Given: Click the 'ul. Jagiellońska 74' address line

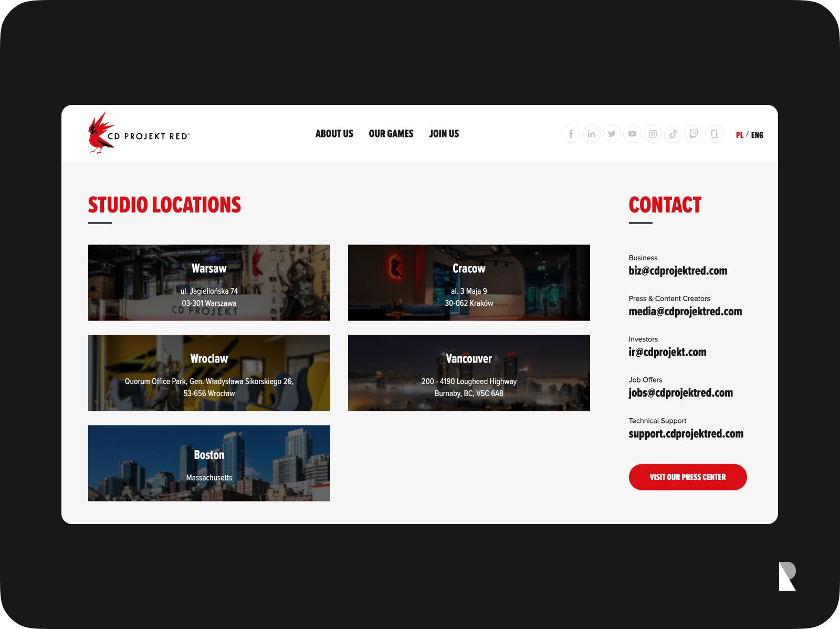Looking at the screenshot, I should pyautogui.click(x=209, y=291).
